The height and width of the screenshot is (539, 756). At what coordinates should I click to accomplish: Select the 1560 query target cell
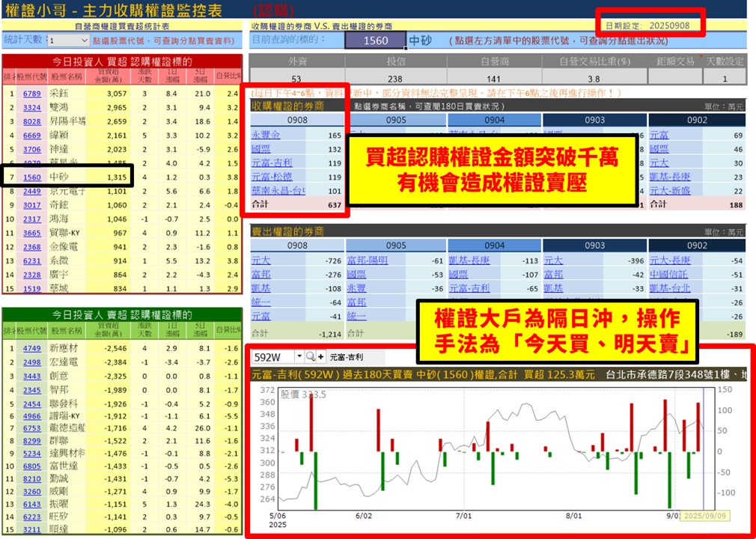click(x=376, y=40)
